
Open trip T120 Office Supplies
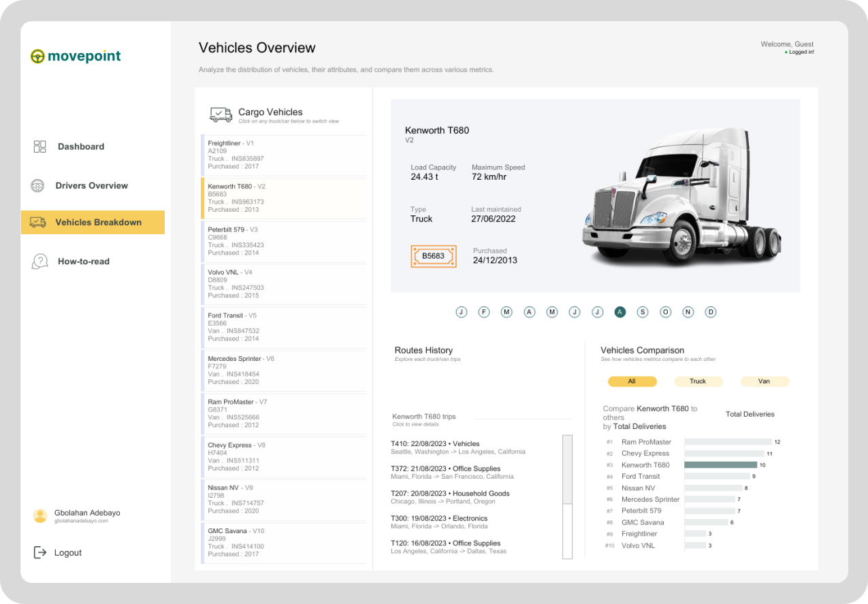pos(449,547)
